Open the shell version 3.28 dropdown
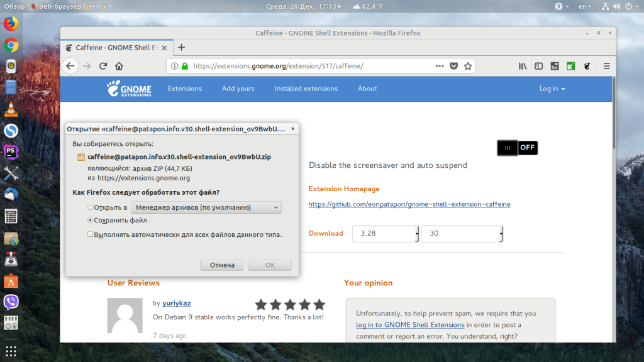The image size is (644, 362). coord(386,234)
